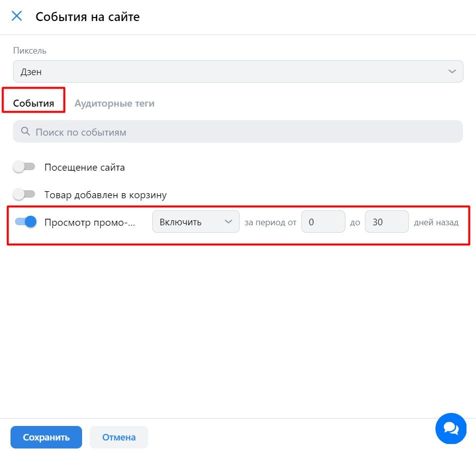Click the Товар добавлен в корзину label
Image resolution: width=476 pixels, height=453 pixels.
tap(105, 195)
